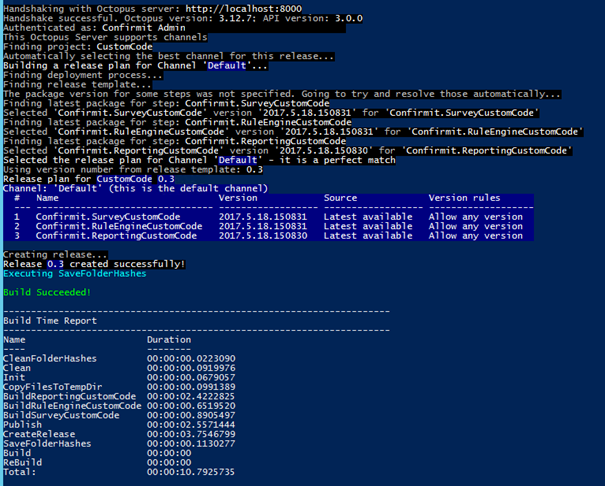Click 'Allow any version' in the ReportingCustomCode row
This screenshot has height=487, width=605.
(476, 236)
